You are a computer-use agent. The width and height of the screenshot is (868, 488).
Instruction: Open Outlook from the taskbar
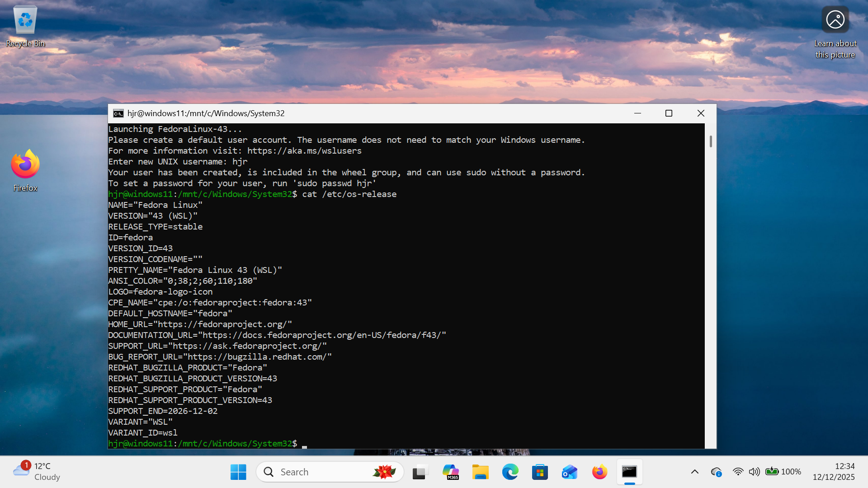point(570,472)
